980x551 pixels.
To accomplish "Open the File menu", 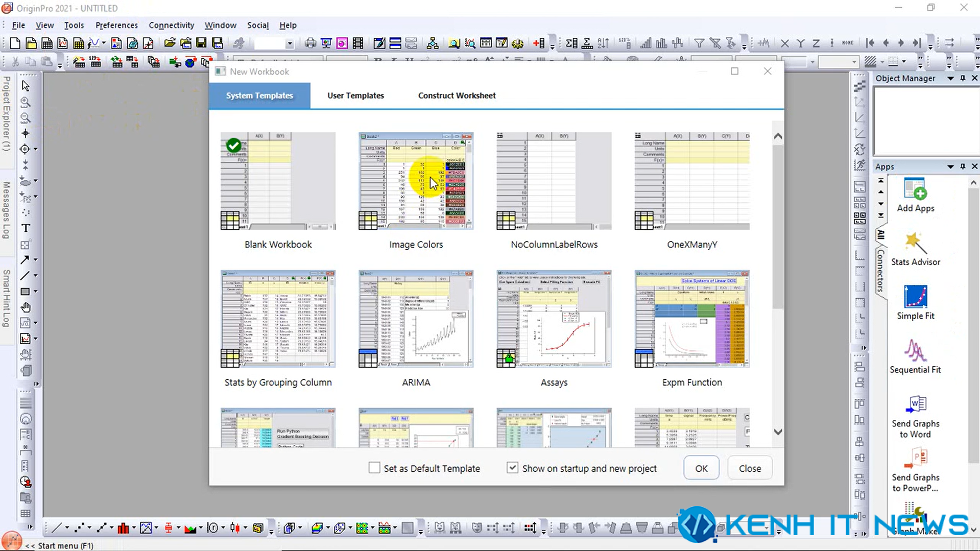I will coord(18,25).
